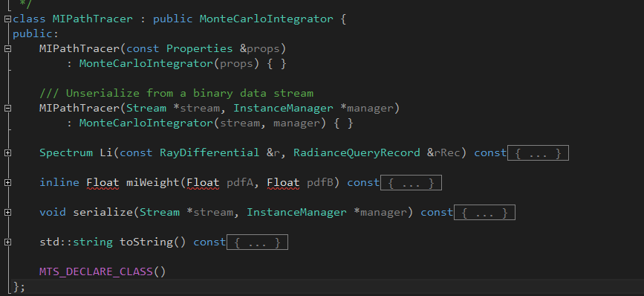Click MonteCarloIntegrator(props) initializer
The image size is (644, 296).
tap(169, 64)
